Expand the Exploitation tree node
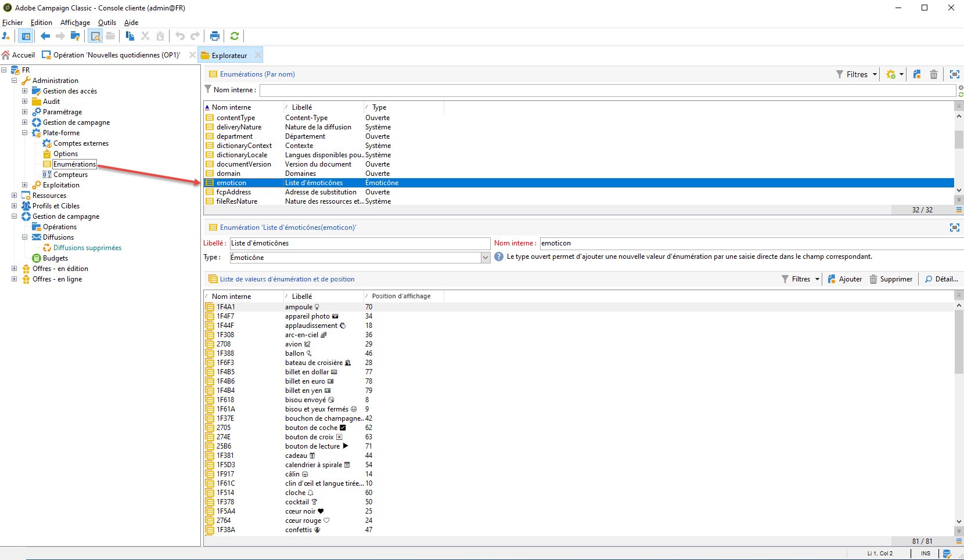964x560 pixels. pyautogui.click(x=25, y=185)
